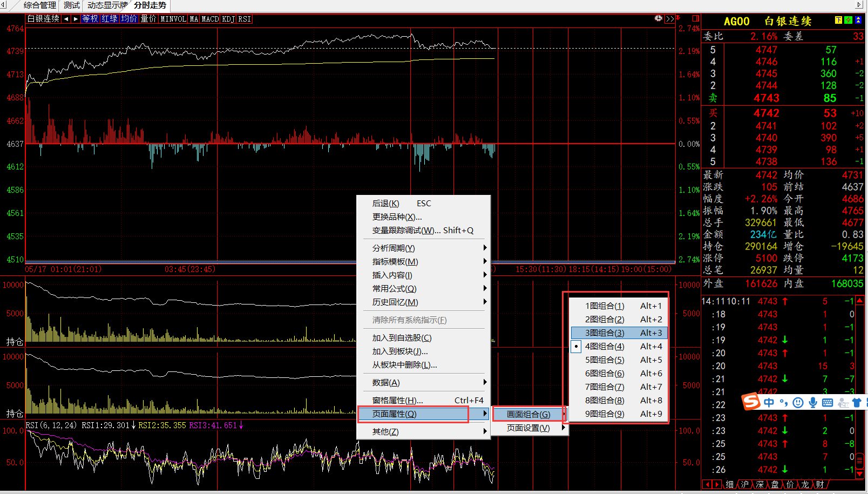This screenshot has height=494, width=868.
Task: Click the red panel-layout icon beside AG00 header
Action: 696,18
